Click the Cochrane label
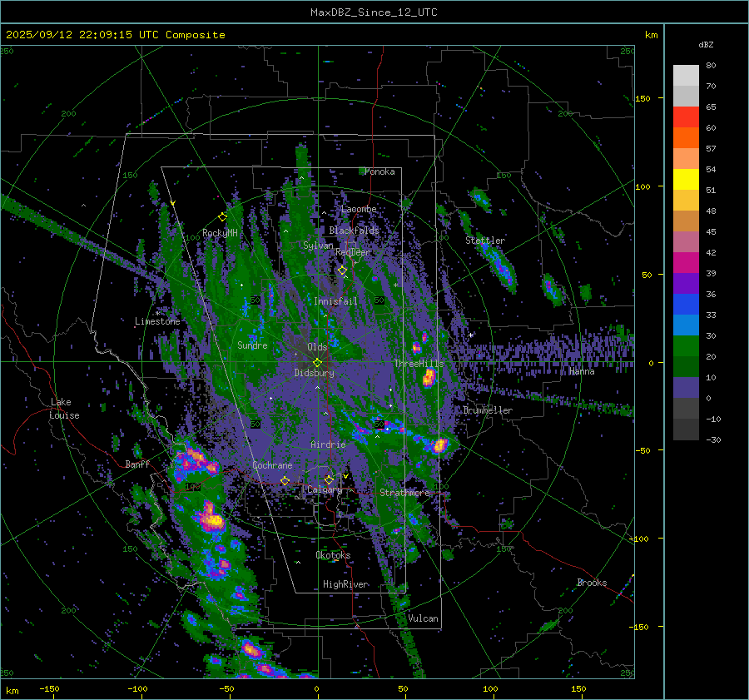Viewport: 749px width, 700px height. coord(272,465)
